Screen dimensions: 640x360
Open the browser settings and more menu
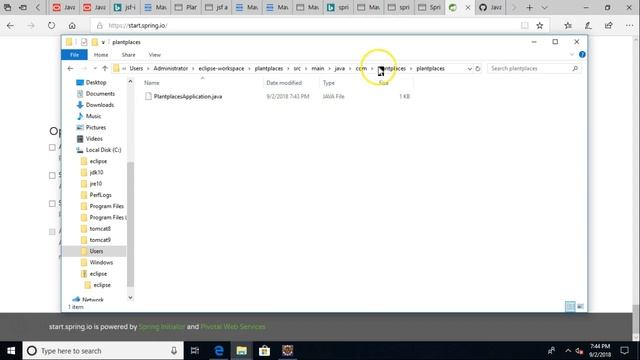[x=629, y=25]
